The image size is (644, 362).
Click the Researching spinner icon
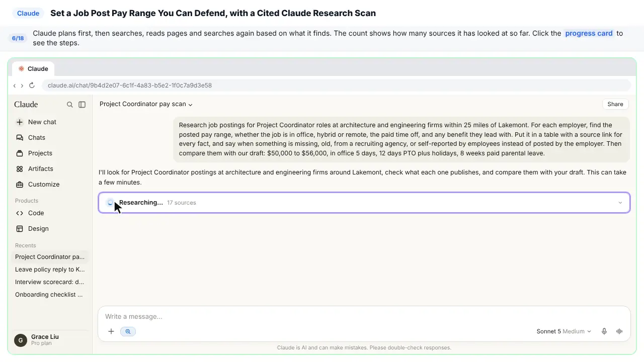[x=110, y=203]
